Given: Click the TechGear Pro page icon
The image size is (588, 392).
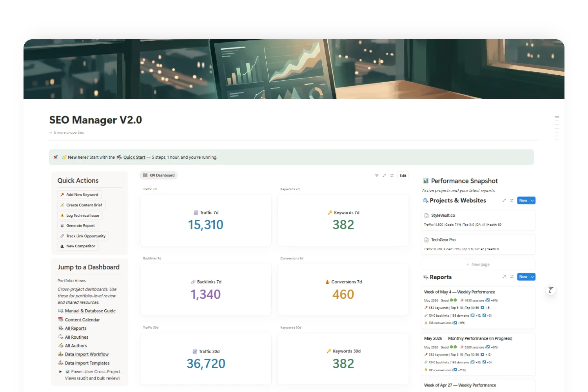Looking at the screenshot, I should click(x=426, y=240).
